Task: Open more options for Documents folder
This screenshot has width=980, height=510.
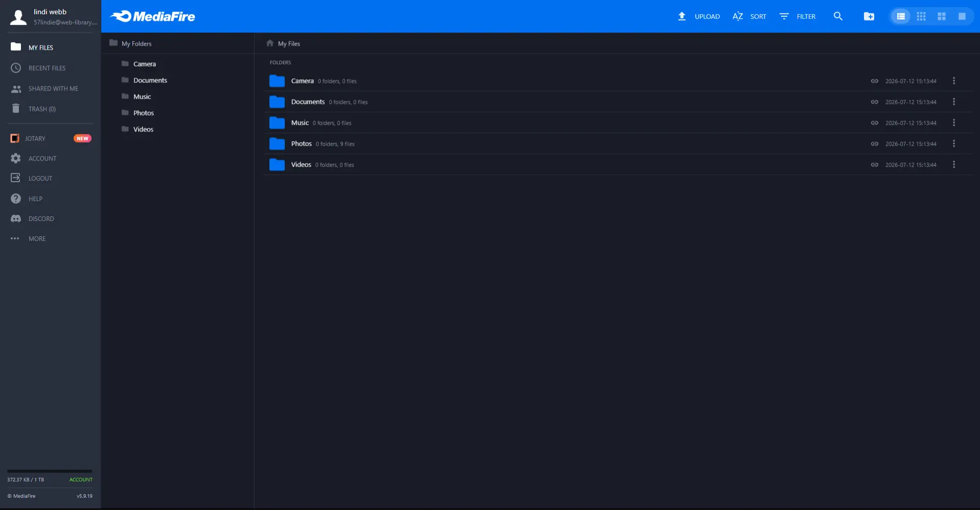Action: [954, 102]
